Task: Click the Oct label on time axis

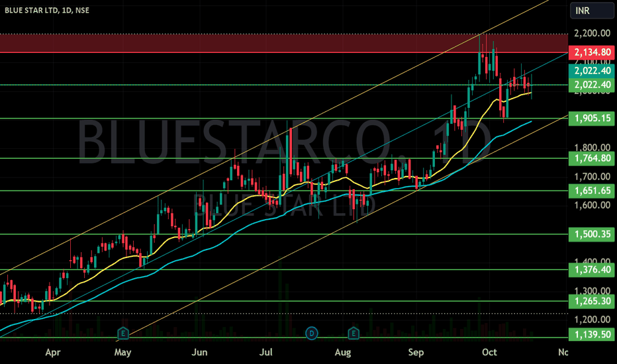Action: 489,352
